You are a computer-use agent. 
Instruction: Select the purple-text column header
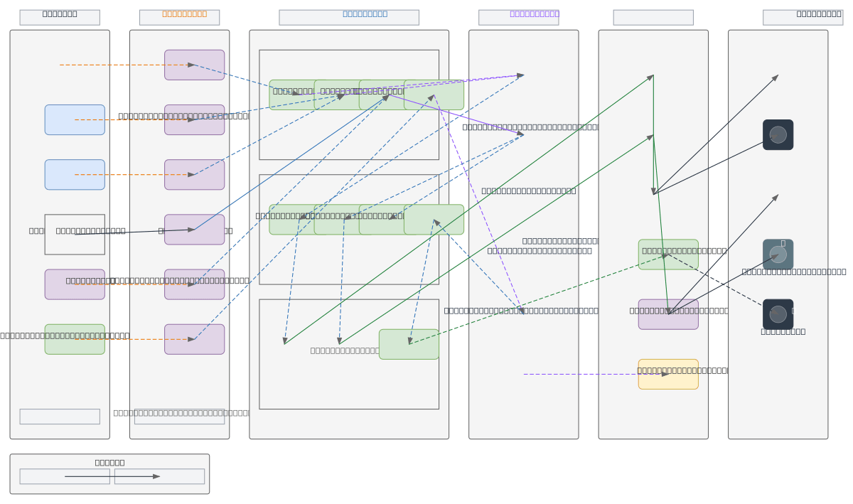[518, 17]
